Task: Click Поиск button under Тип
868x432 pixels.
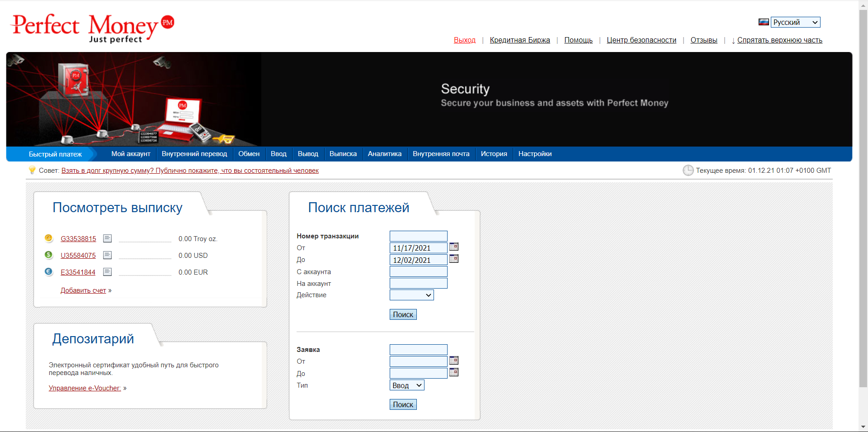Action: 403,404
